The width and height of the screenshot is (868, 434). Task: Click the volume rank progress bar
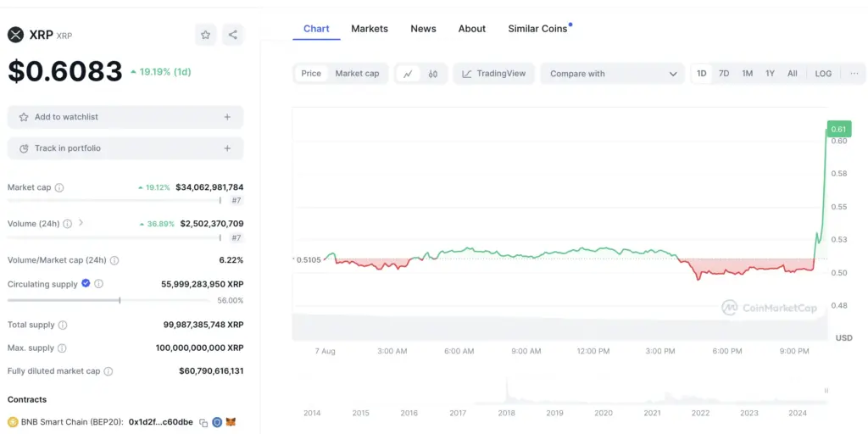[x=114, y=237]
